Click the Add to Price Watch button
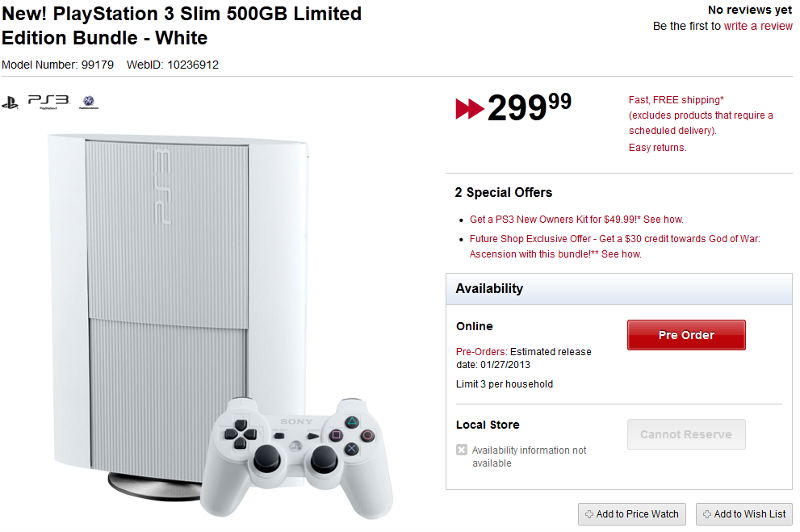The height and width of the screenshot is (532, 800). point(631,514)
